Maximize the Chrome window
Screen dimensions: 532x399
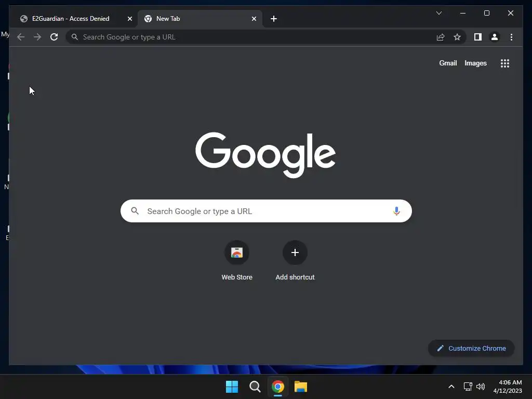tap(486, 13)
